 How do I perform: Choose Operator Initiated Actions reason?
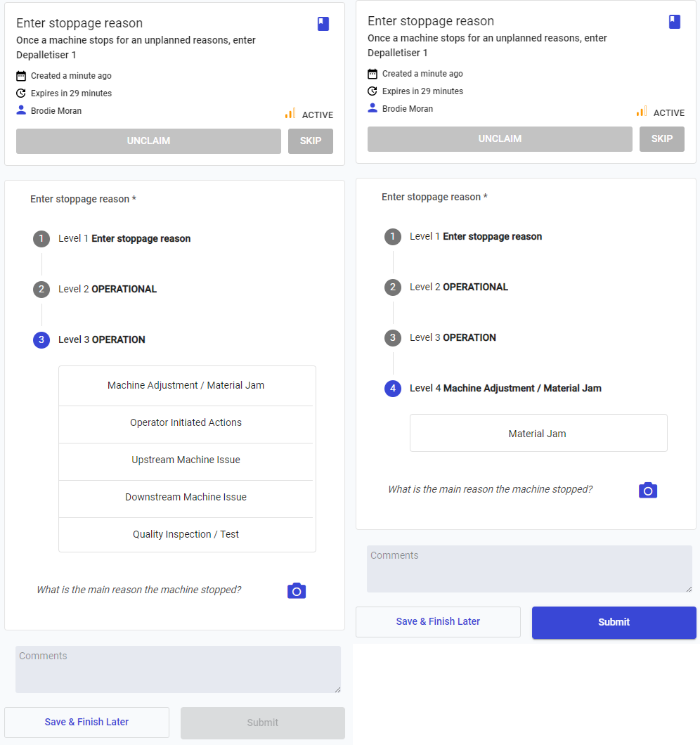point(186,423)
